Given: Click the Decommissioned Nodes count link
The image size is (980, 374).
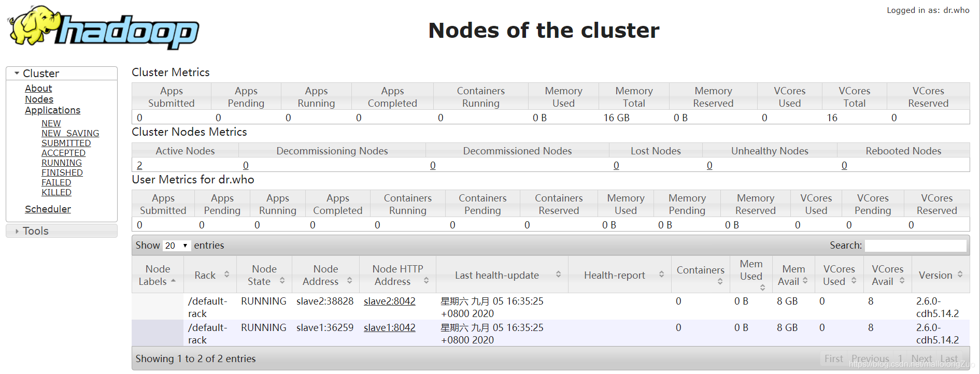Looking at the screenshot, I should [433, 165].
